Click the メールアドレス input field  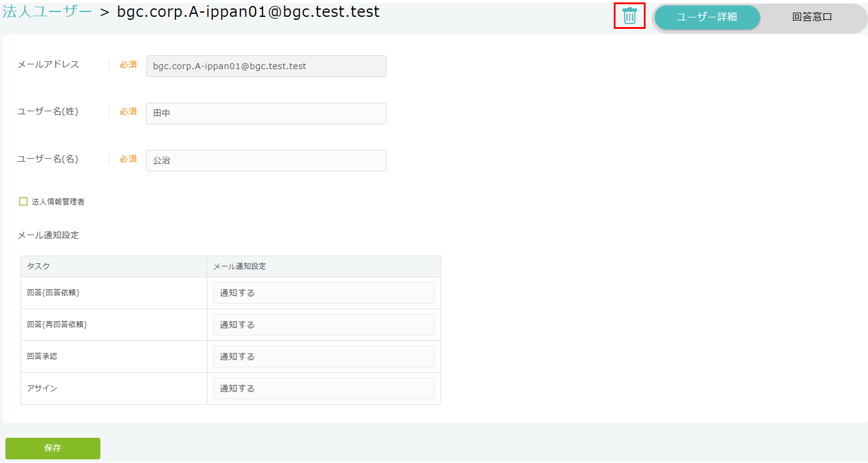[x=266, y=66]
